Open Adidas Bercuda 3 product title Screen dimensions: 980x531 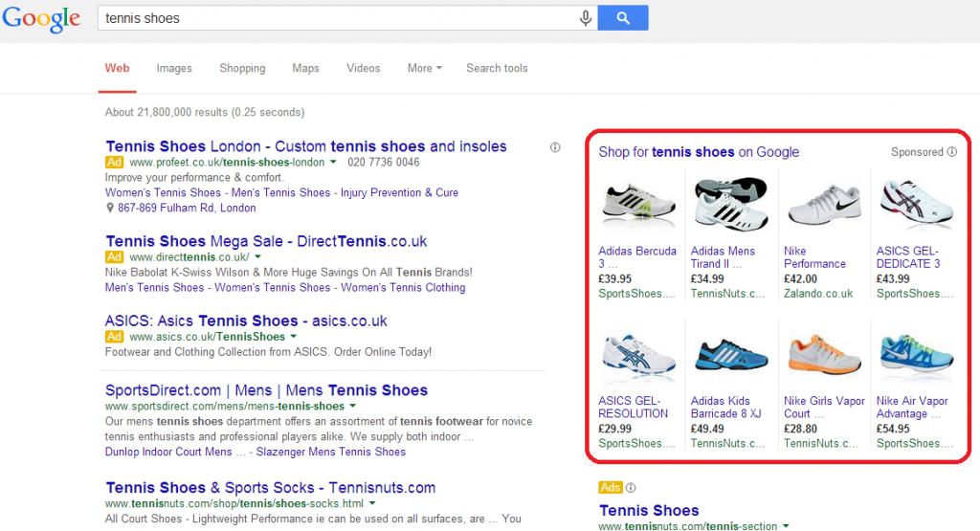pyautogui.click(x=636, y=257)
